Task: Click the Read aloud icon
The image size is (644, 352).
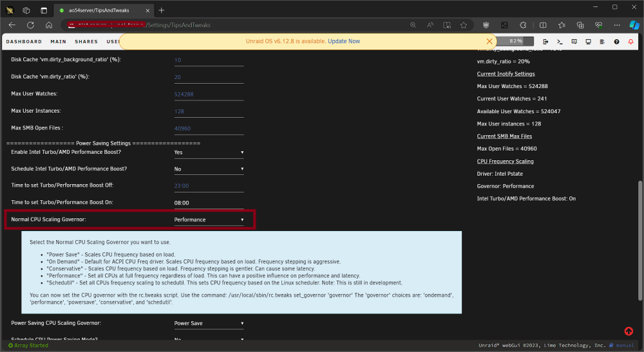Action: pos(430,25)
